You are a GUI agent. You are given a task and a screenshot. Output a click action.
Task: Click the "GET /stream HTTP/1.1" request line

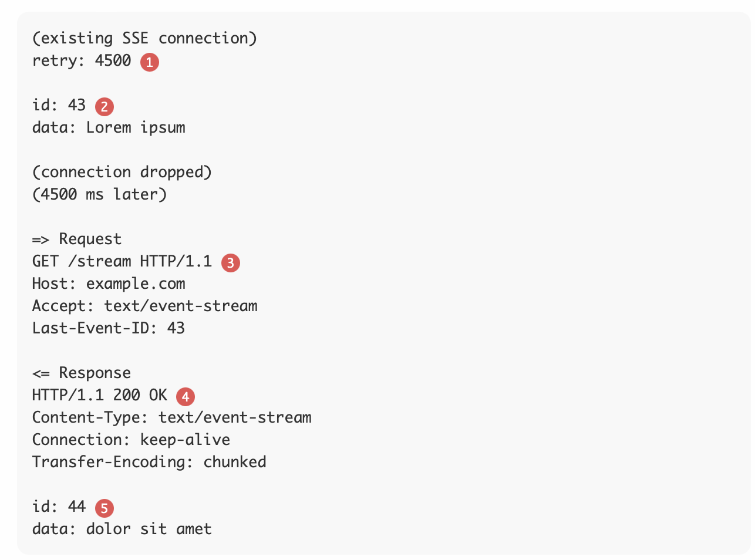pyautogui.click(x=122, y=262)
